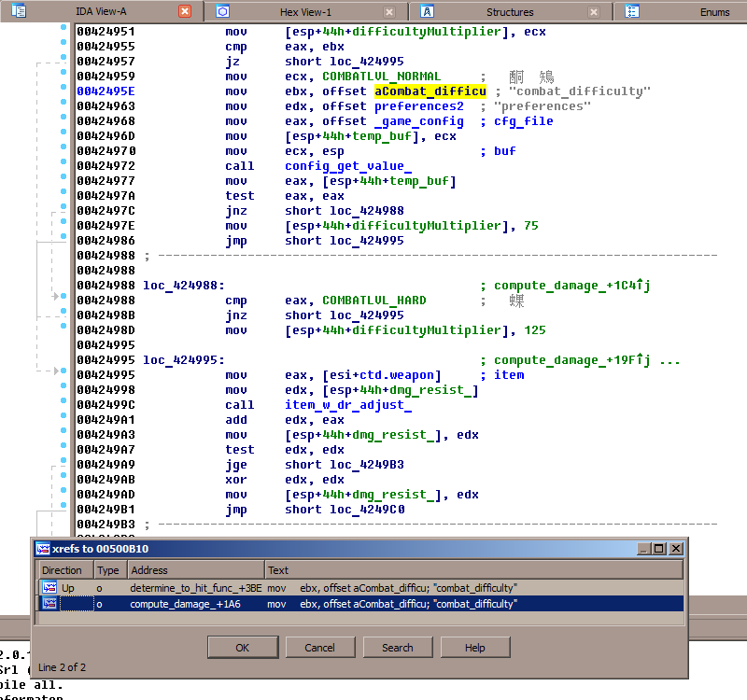Viewport: 747px width, 700px height.
Task: Click the _game_config offset operand
Action: pyautogui.click(x=418, y=121)
